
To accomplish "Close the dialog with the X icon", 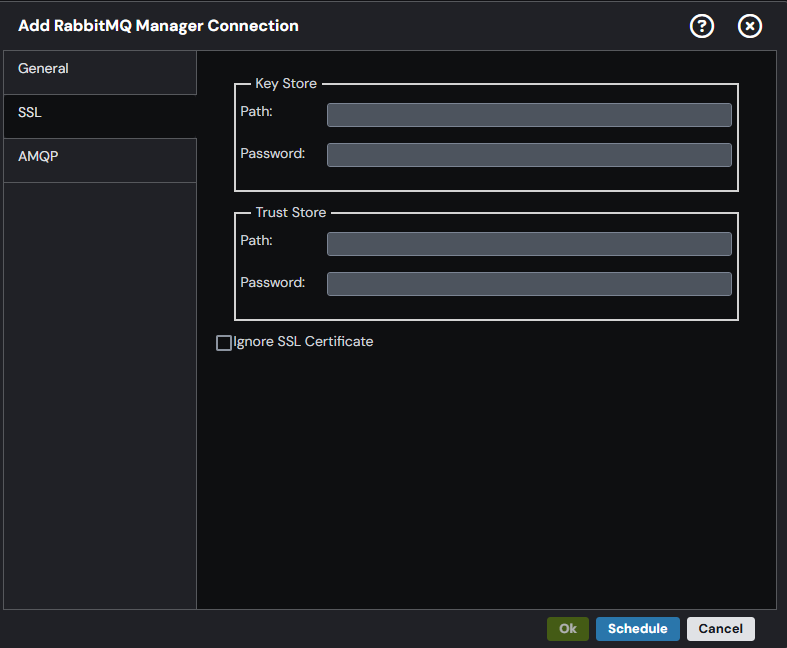I will pos(750,26).
